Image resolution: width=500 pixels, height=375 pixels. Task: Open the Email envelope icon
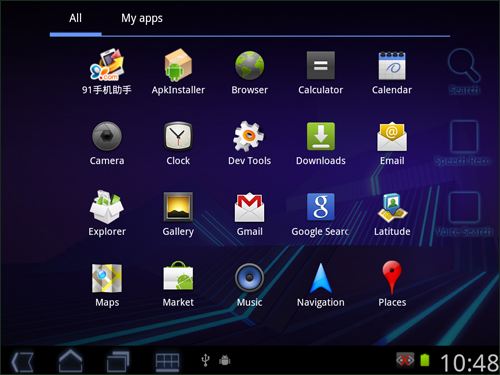[392, 136]
